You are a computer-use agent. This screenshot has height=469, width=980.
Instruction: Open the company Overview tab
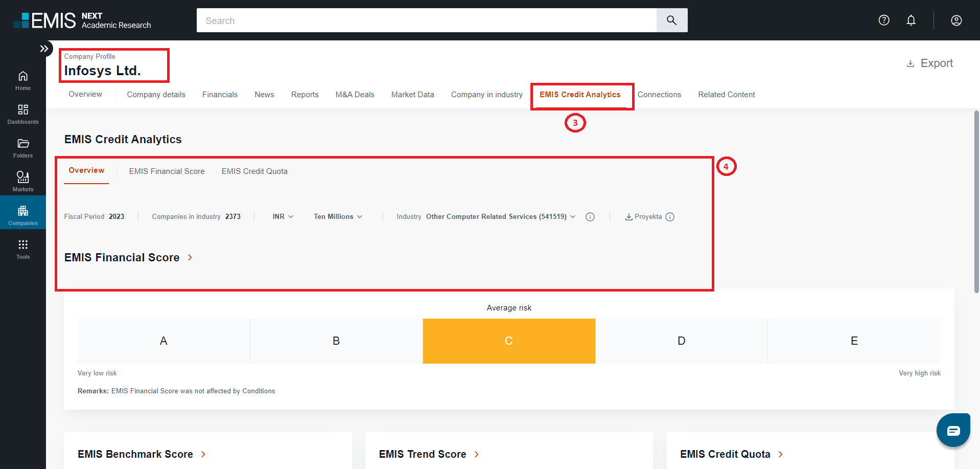85,94
